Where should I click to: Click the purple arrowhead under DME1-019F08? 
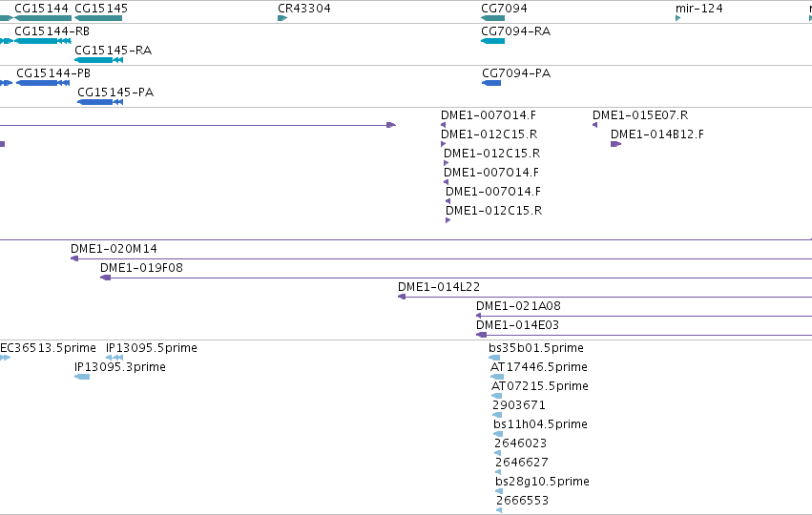tap(105, 278)
